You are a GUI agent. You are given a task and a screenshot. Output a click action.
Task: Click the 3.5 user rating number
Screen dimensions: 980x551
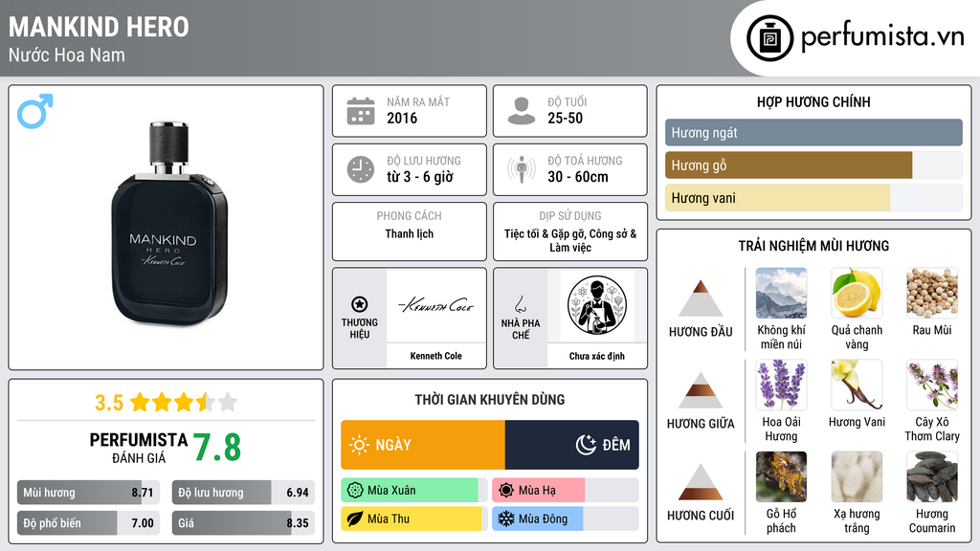click(109, 403)
